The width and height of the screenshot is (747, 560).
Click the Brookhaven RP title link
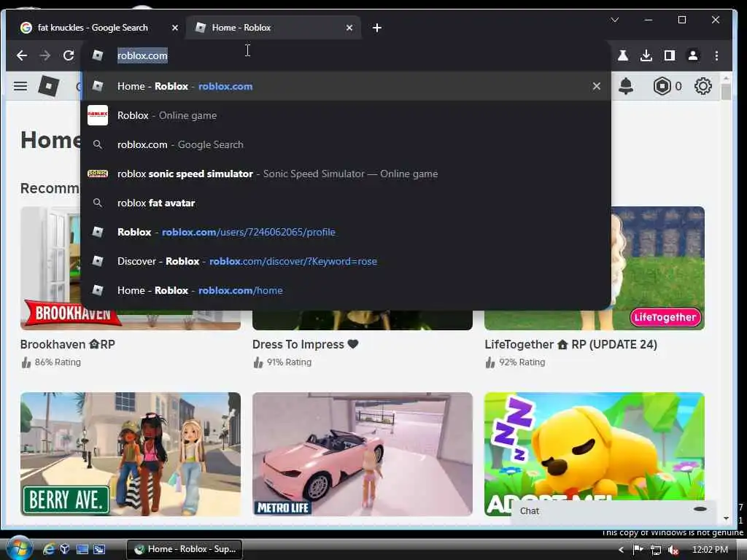[x=68, y=344]
